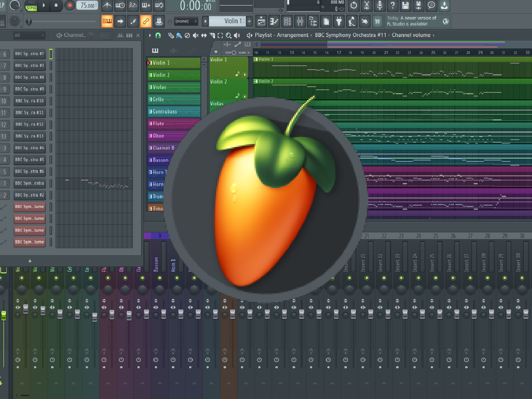Open the Mixer window from the toolbar
The image size is (532, 399).
click(300, 21)
